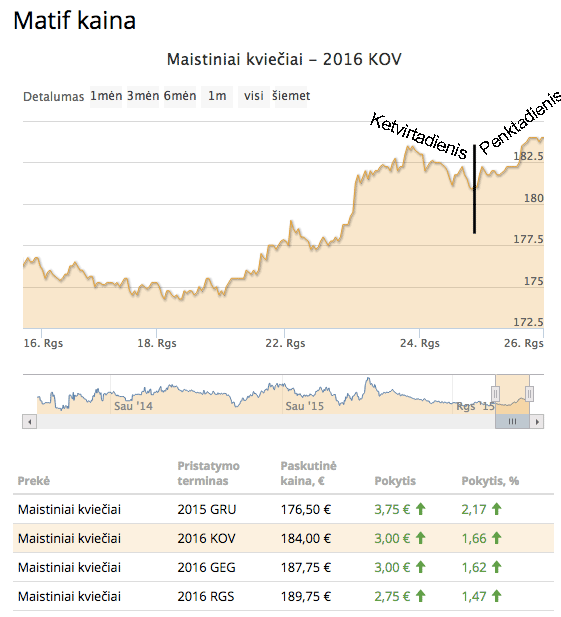Choose the 6mėn range button

click(180, 96)
